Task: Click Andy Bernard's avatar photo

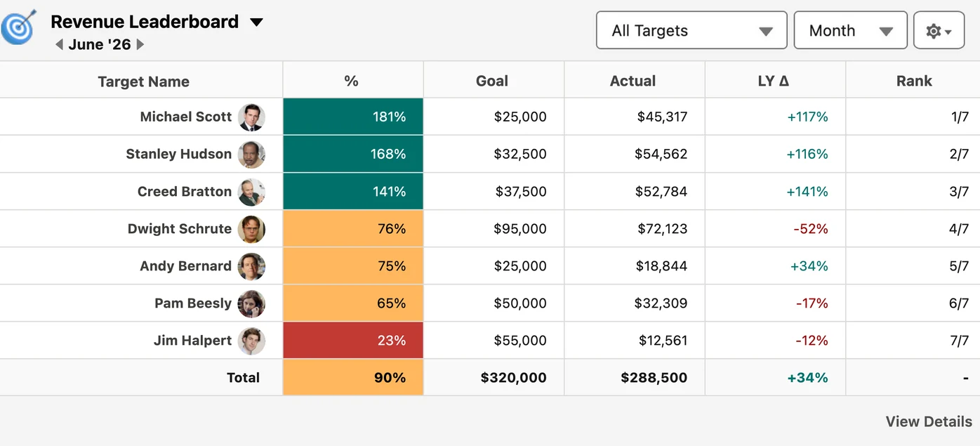Action: pos(251,266)
